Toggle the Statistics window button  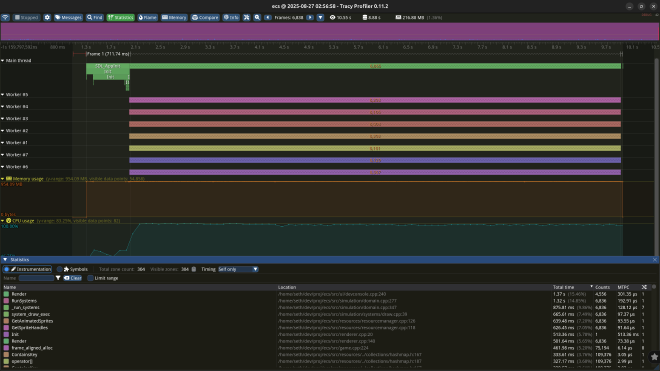pyautogui.click(x=120, y=17)
